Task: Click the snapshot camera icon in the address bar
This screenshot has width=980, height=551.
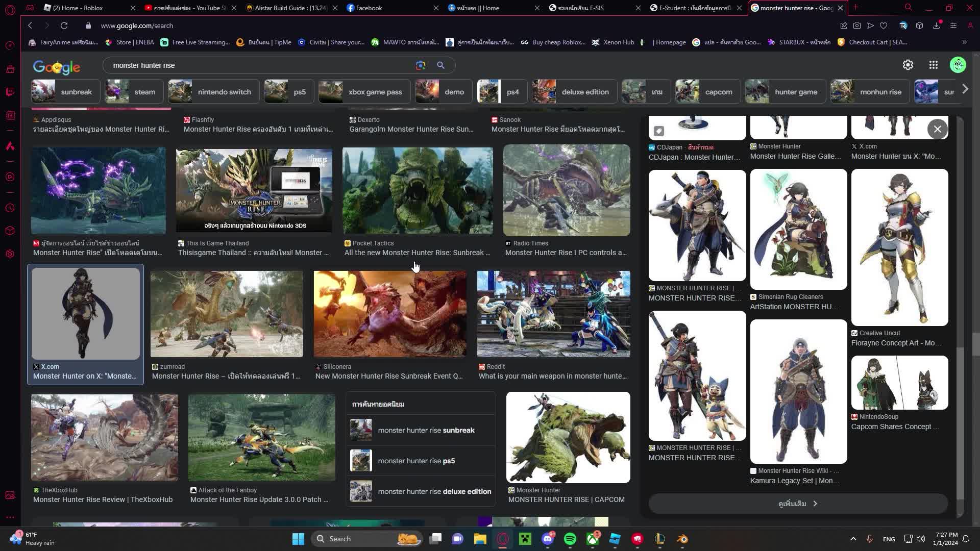Action: (x=857, y=26)
